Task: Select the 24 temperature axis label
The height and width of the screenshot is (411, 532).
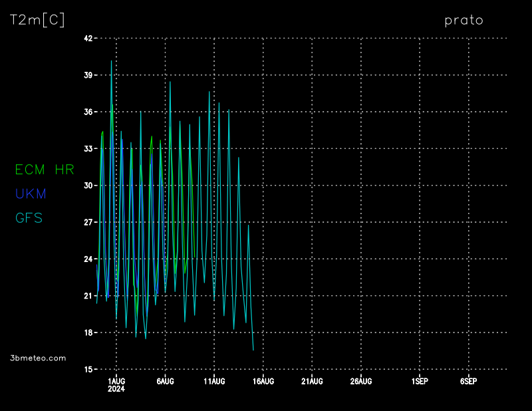Action: (87, 259)
